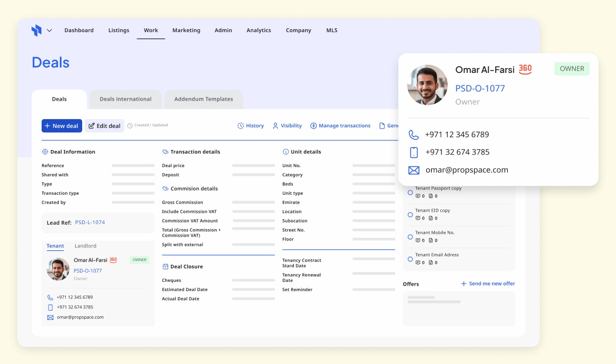The image size is (616, 364).
Task: Switch to the Deals international tab
Action: (x=125, y=99)
